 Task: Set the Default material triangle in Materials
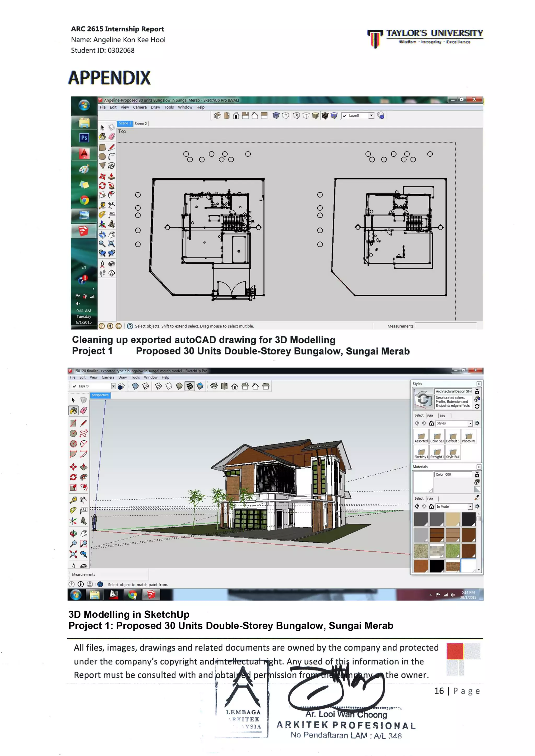click(x=477, y=489)
